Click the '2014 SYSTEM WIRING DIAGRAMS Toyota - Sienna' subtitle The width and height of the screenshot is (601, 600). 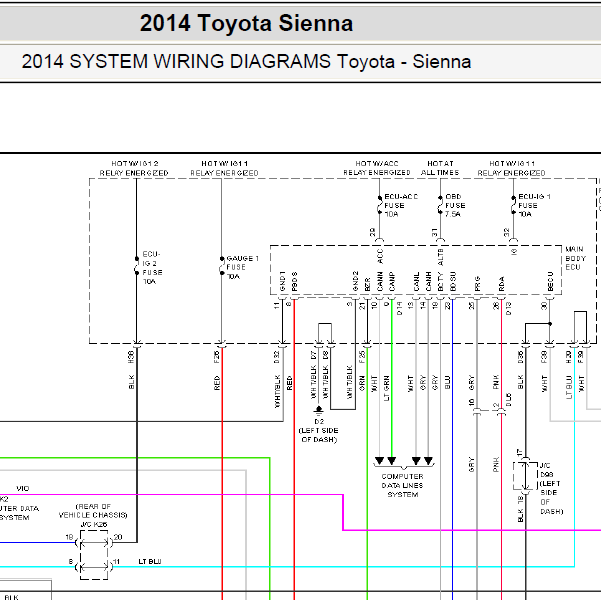tap(246, 62)
